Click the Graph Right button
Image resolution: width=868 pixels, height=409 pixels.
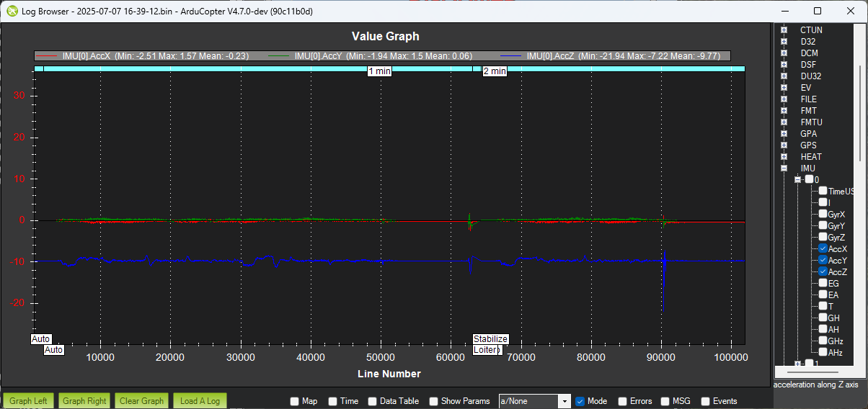tap(84, 401)
